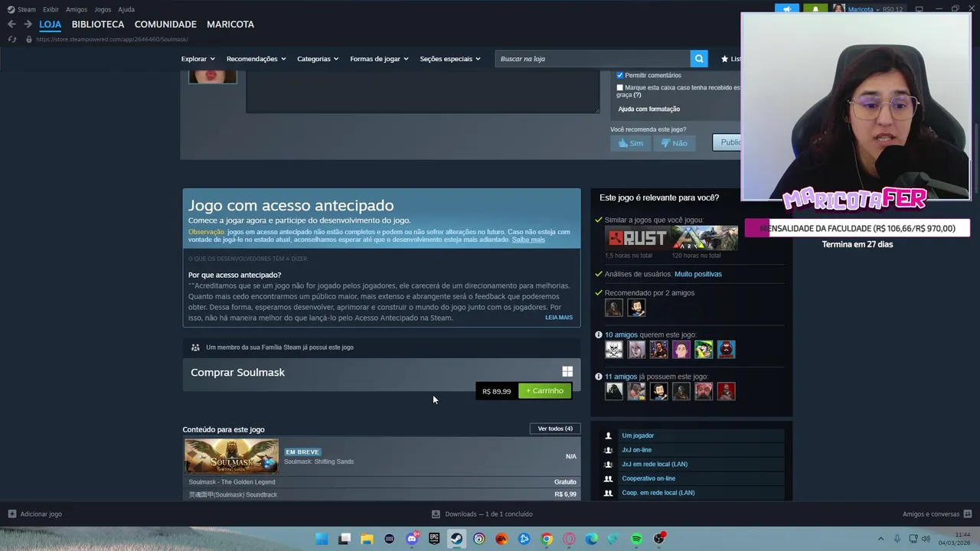Viewport: 980px width, 551px height.
Task: Expand early access text with 'LEIA MAIS'
Action: 559,318
